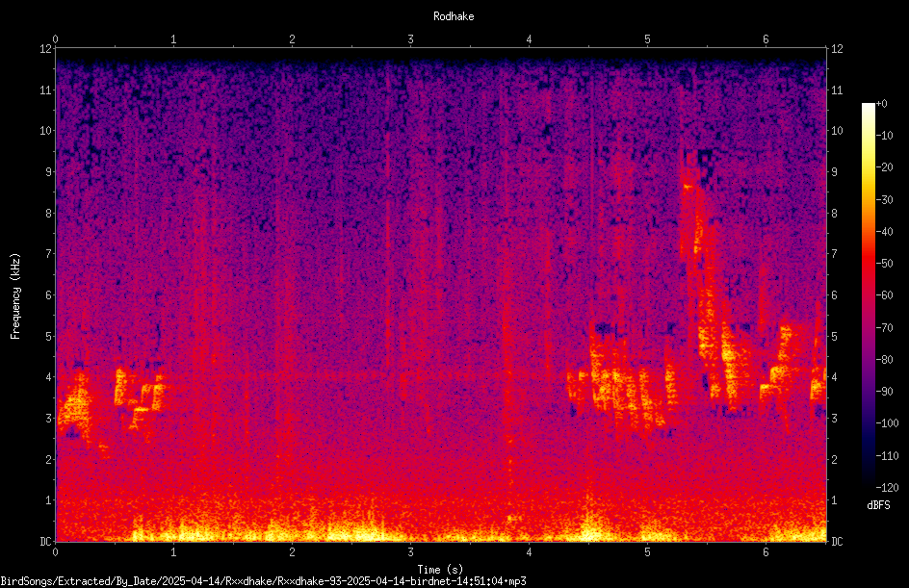The height and width of the screenshot is (588, 909).
Task: Click the 9 kHz label on left axis
Action: point(49,171)
